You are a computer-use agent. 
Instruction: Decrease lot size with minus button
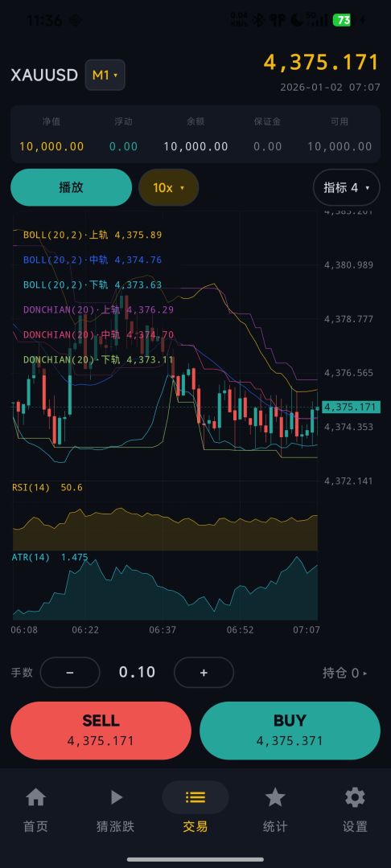70,672
